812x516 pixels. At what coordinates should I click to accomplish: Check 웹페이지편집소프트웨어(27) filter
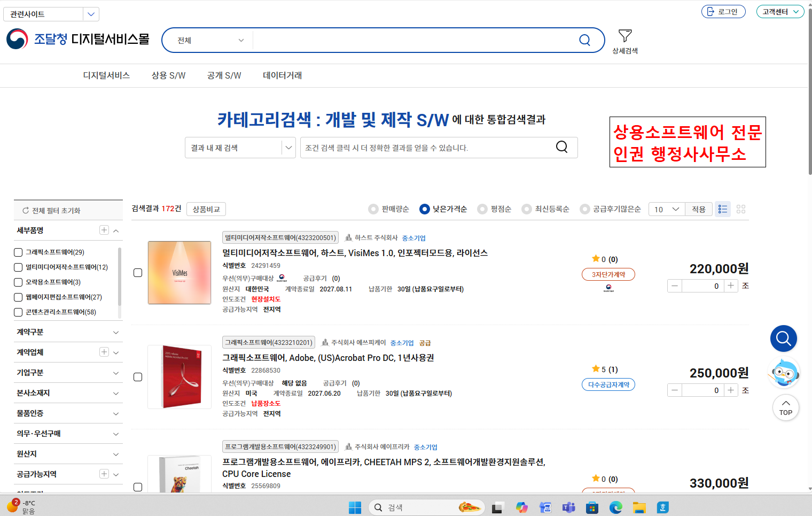pyautogui.click(x=18, y=297)
